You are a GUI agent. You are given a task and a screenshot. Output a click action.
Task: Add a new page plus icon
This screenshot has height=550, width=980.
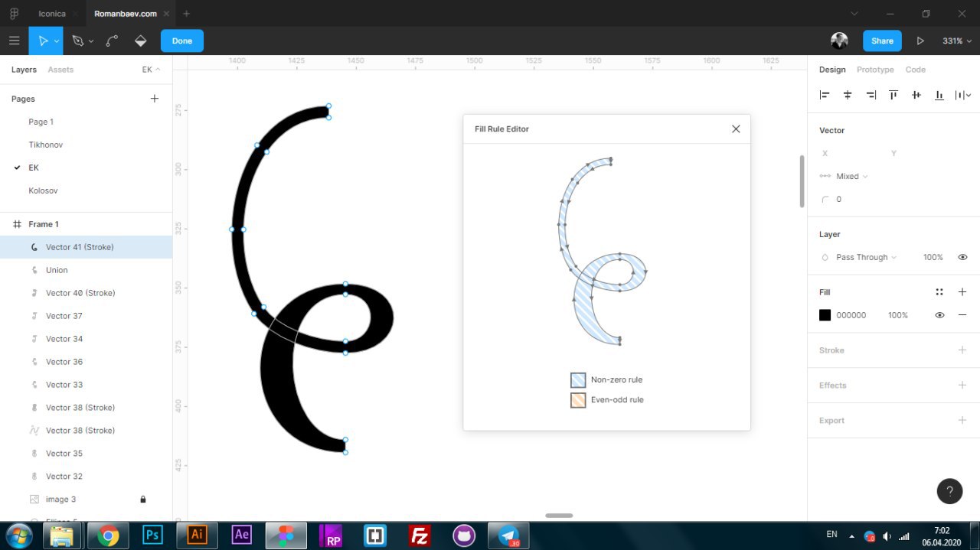tap(154, 99)
